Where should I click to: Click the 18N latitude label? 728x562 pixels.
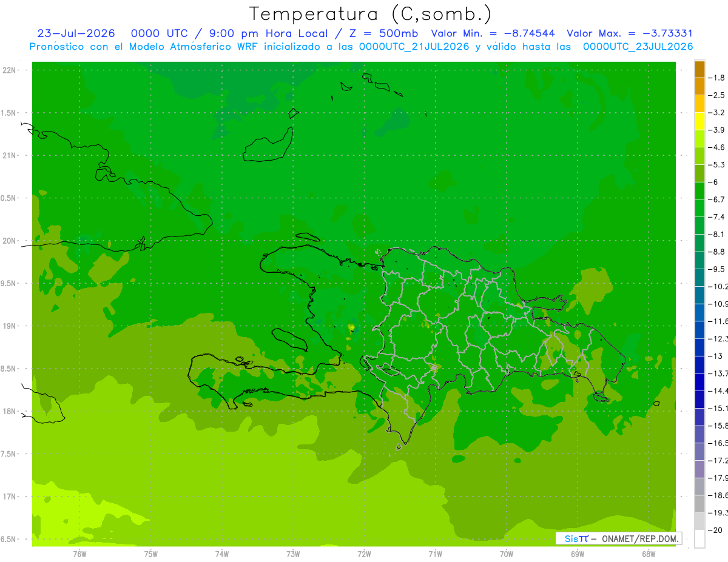[10, 411]
